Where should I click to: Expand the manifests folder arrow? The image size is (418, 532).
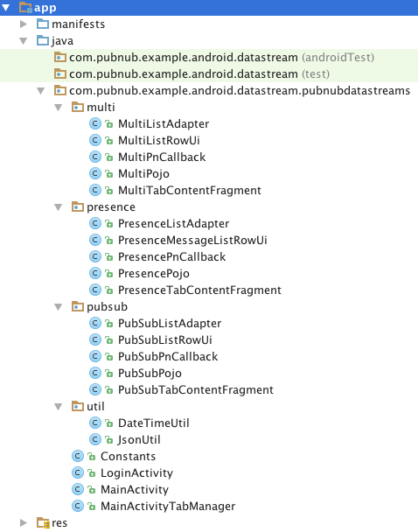tap(24, 24)
